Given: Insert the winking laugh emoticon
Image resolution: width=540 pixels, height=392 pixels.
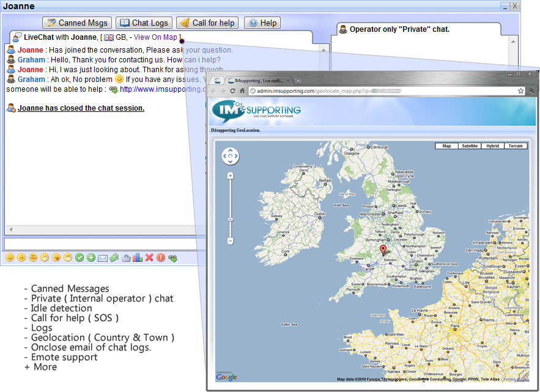Looking at the screenshot, I should pyautogui.click(x=68, y=257).
